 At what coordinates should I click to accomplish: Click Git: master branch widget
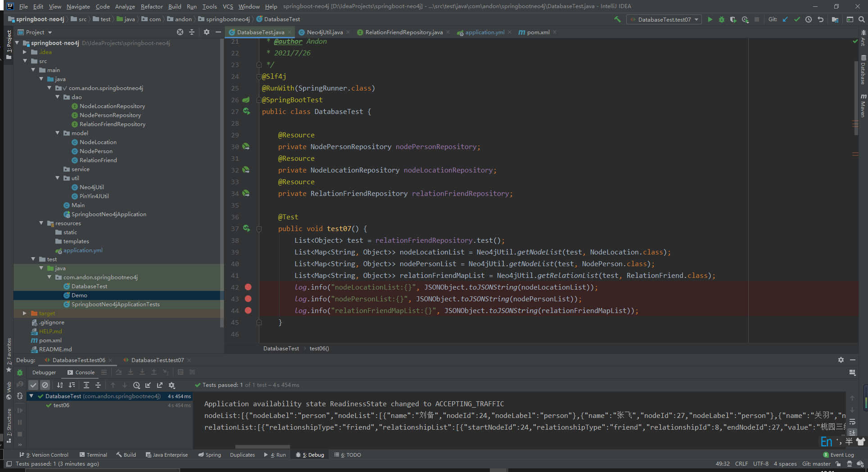[x=816, y=464]
